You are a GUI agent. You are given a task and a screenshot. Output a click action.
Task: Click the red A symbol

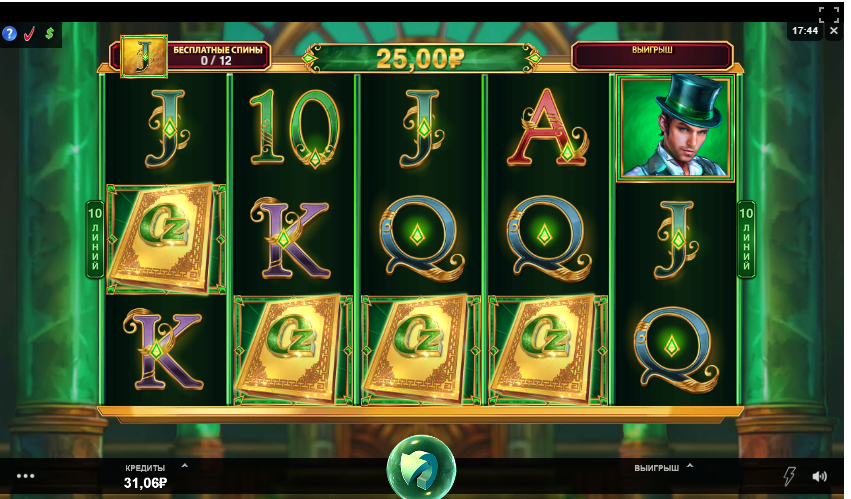[x=547, y=129]
